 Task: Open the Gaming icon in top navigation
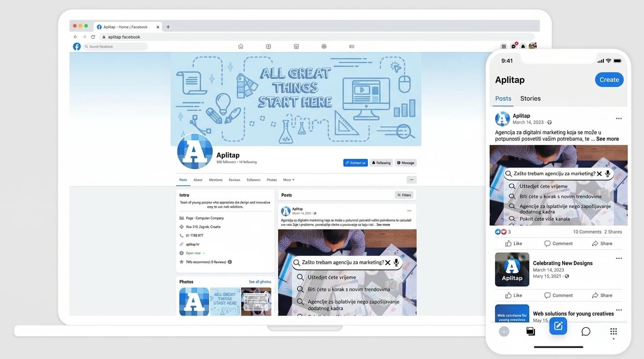point(351,46)
